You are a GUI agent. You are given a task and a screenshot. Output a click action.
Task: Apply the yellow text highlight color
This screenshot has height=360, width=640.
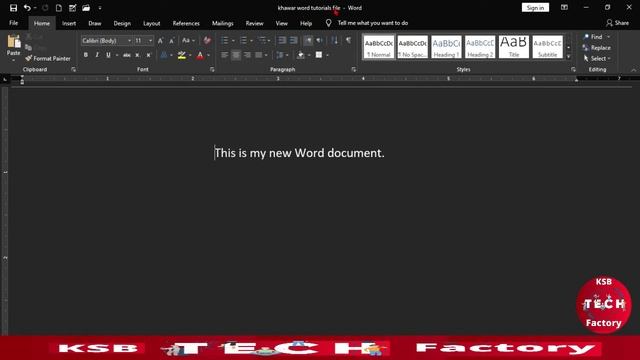click(x=182, y=55)
